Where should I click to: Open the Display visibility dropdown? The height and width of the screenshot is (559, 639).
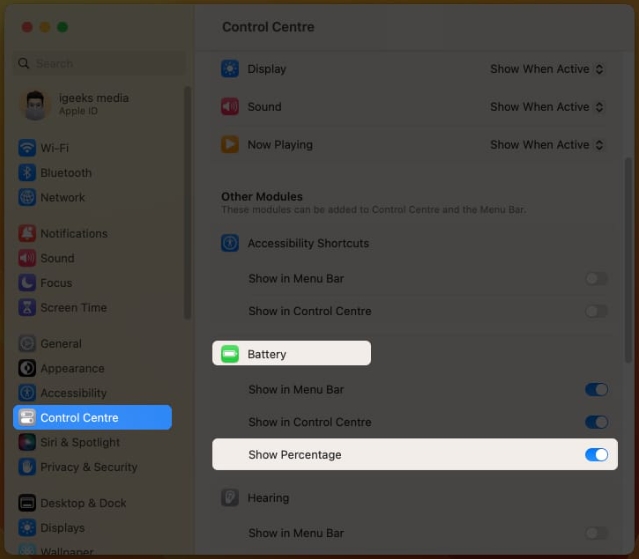click(x=547, y=69)
